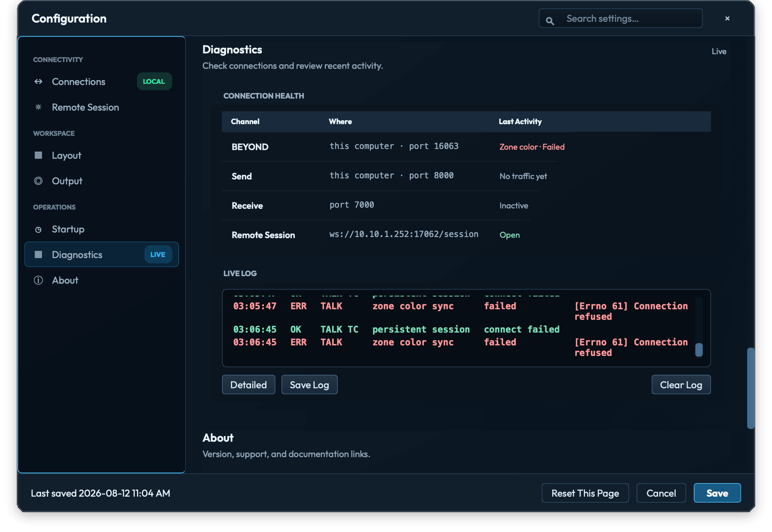Close the Configuration dialog

pyautogui.click(x=727, y=18)
